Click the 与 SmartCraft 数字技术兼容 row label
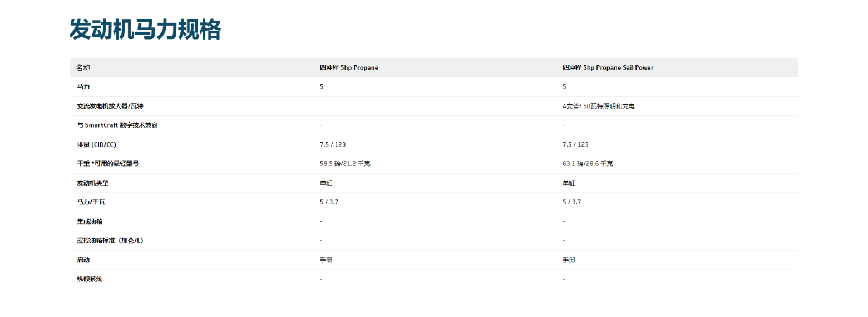 click(117, 125)
